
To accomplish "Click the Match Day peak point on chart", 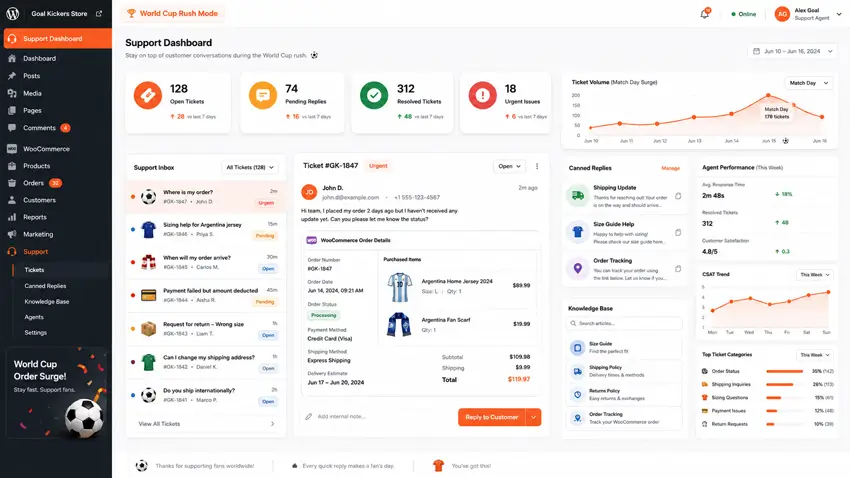I will coord(768,95).
